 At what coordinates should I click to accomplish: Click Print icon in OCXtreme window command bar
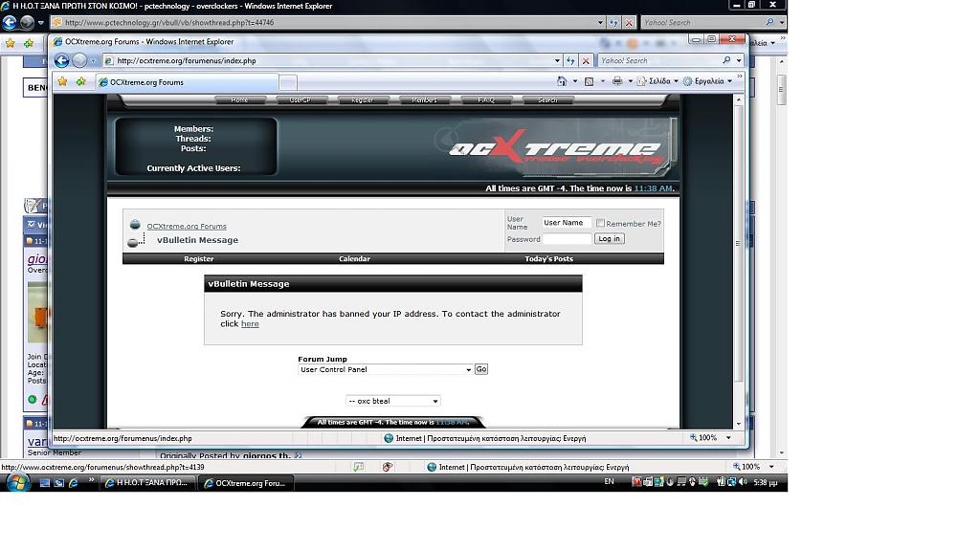[617, 81]
